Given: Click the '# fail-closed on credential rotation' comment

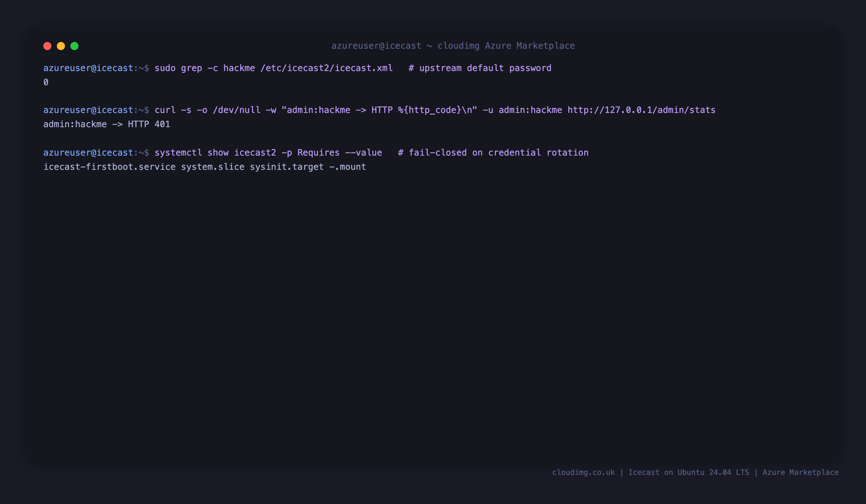Looking at the screenshot, I should click(493, 153).
